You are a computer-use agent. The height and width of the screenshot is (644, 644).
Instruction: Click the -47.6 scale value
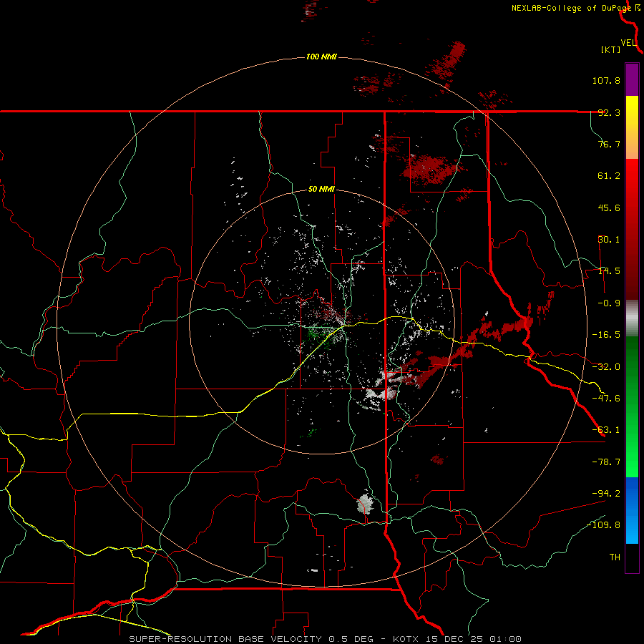606,399
